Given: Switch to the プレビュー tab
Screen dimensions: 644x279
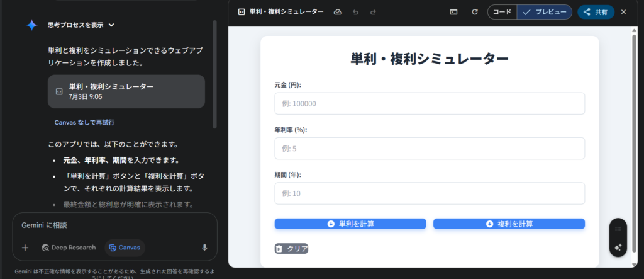Looking at the screenshot, I should (x=544, y=12).
